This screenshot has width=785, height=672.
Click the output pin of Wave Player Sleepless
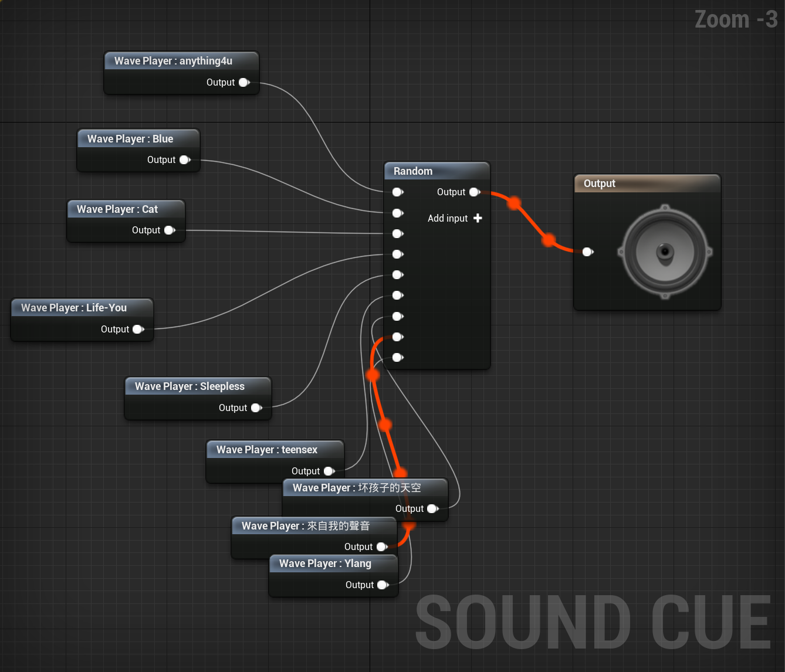(256, 408)
